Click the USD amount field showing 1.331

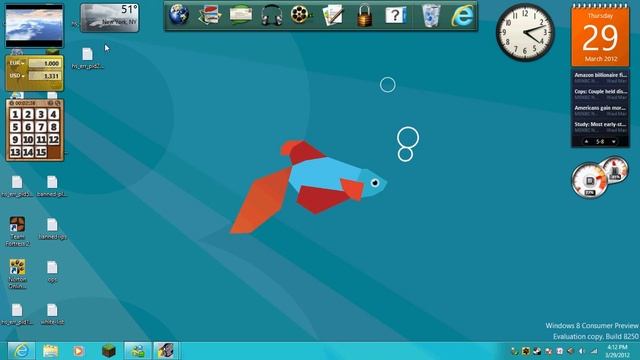(45, 76)
